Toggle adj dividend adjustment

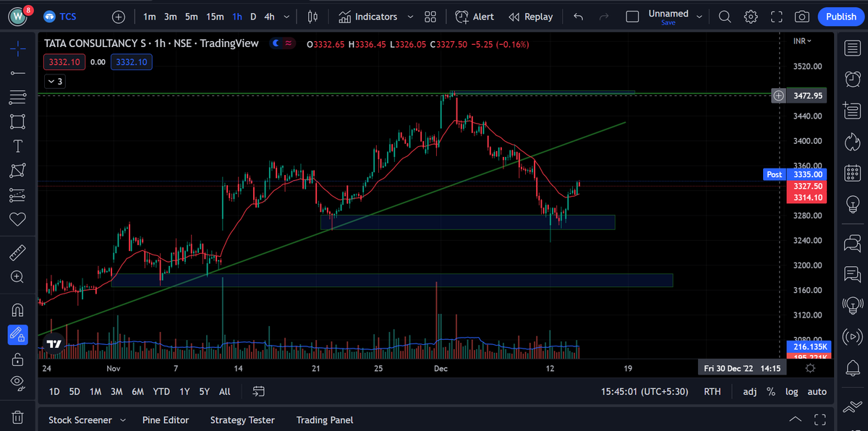(x=749, y=391)
